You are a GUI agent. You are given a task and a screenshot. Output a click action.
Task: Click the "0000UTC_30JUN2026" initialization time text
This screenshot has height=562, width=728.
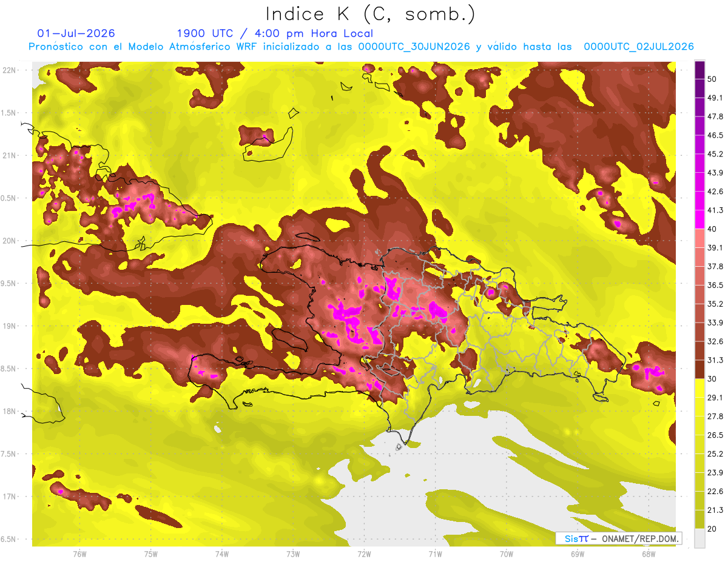pos(414,47)
